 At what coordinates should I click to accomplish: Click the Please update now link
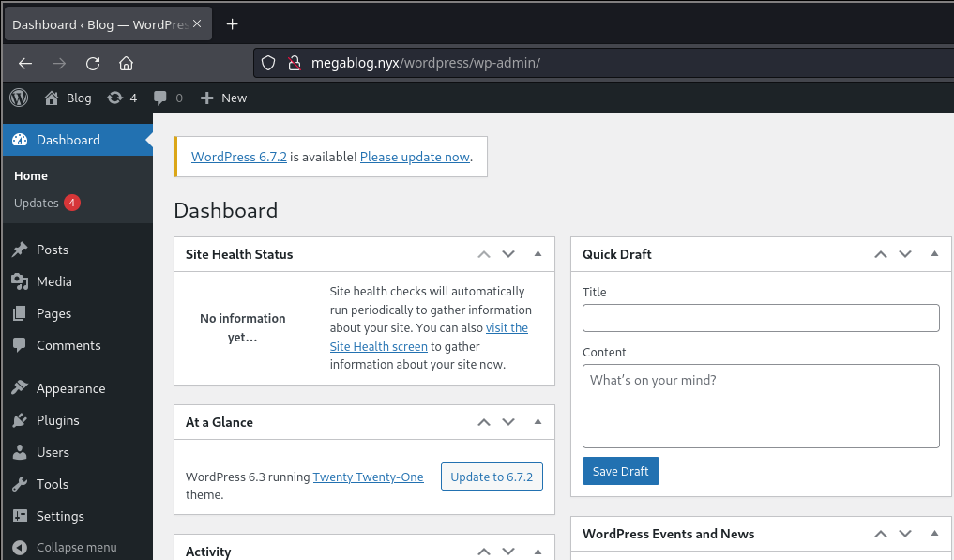(415, 157)
